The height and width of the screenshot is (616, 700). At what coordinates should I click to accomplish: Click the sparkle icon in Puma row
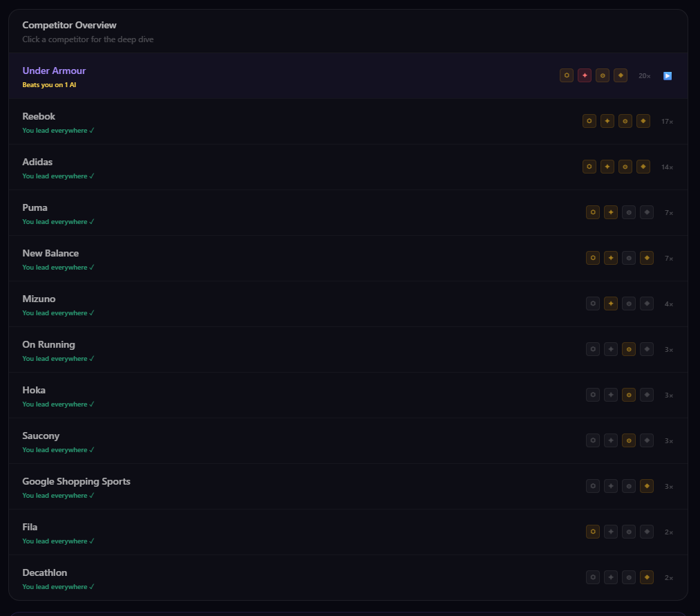(x=611, y=212)
